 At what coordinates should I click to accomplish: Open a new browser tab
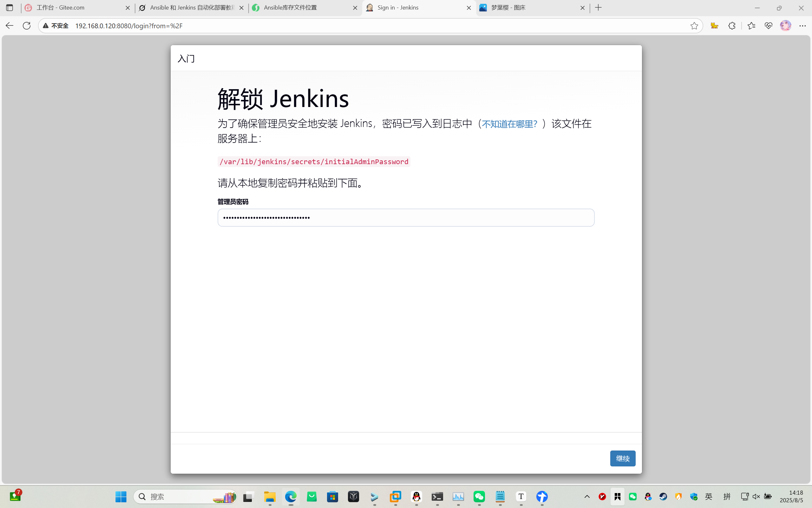(598, 8)
